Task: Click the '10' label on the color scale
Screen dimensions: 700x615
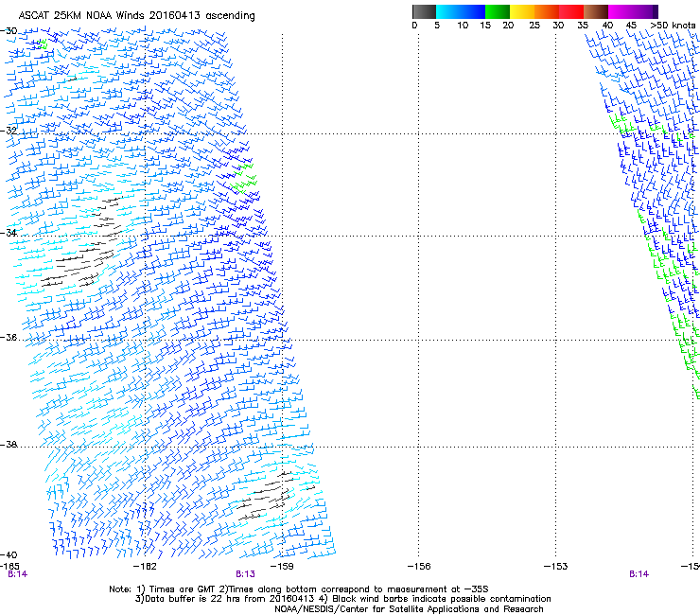Action: (x=463, y=26)
